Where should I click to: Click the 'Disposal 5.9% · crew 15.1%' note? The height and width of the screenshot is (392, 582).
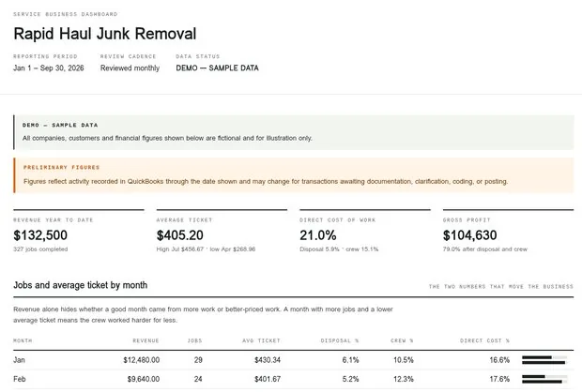tap(339, 249)
